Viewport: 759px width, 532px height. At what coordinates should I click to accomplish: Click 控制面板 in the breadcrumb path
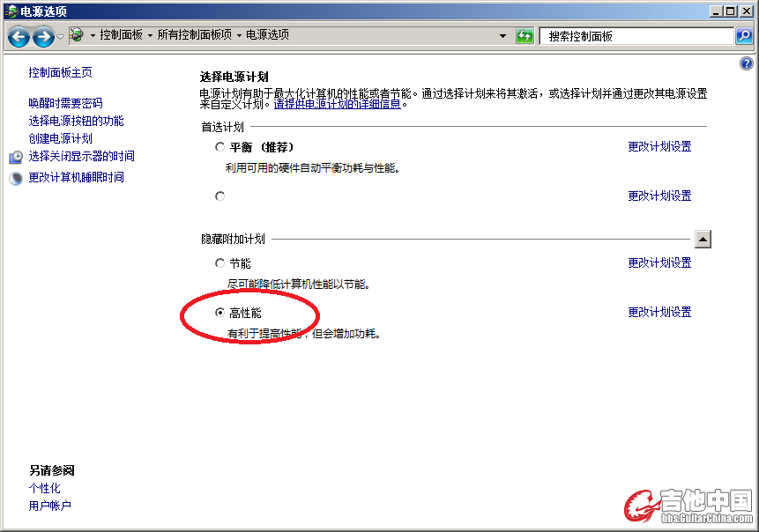tap(122, 35)
